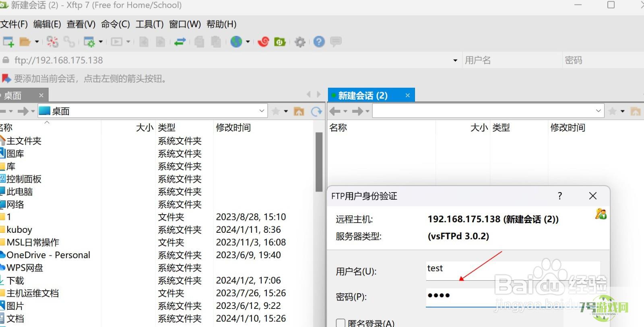
Task: Expand the 桌面 local path dropdown
Action: [x=262, y=111]
